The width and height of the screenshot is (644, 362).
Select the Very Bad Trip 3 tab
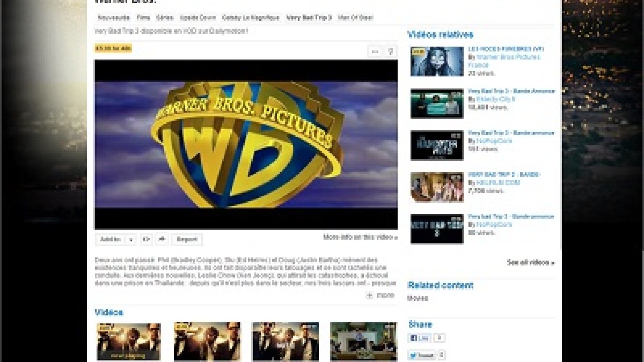(309, 18)
